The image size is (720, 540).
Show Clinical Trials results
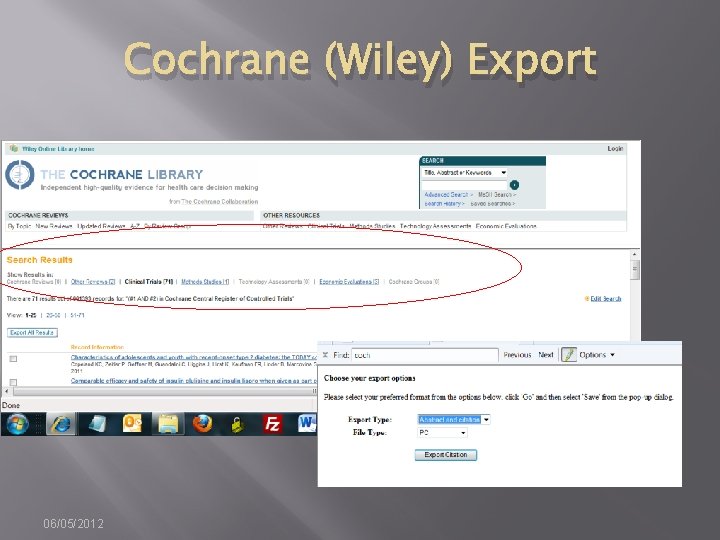(x=149, y=281)
